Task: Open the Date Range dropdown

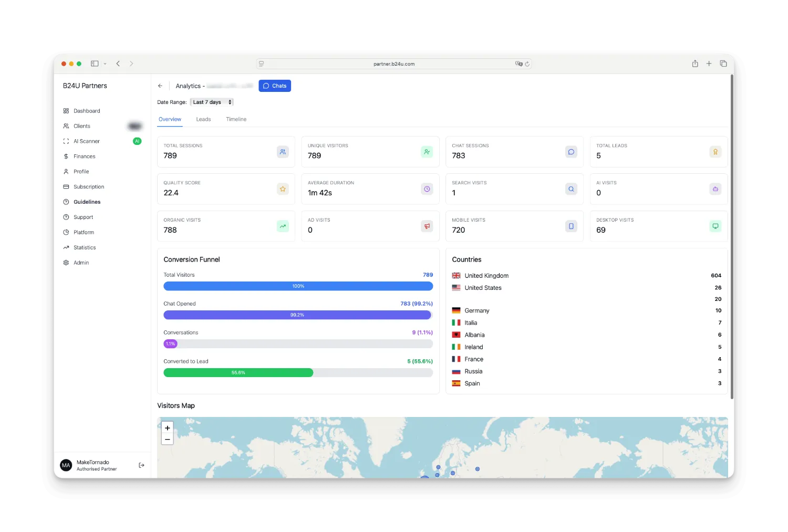Action: [212, 102]
